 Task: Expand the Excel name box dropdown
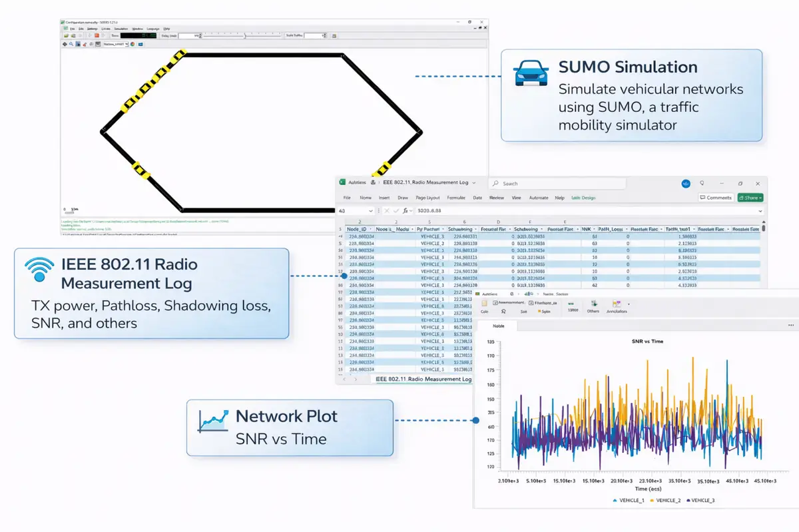(370, 210)
